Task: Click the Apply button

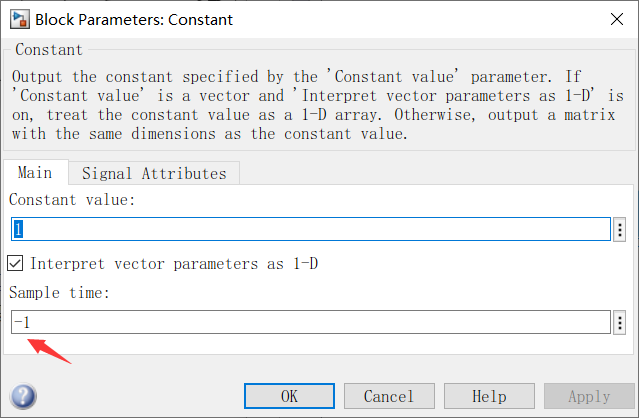Action: [589, 396]
